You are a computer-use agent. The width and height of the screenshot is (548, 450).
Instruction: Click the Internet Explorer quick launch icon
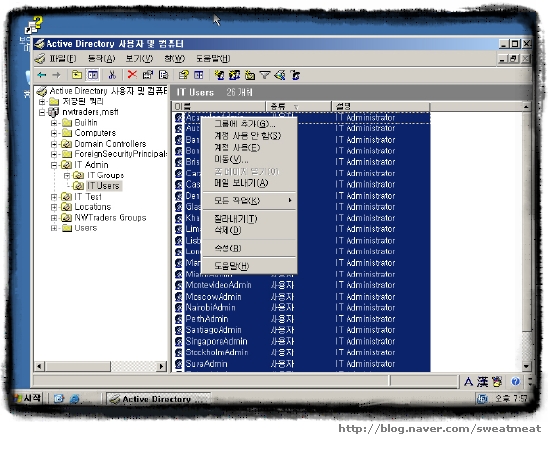point(74,399)
